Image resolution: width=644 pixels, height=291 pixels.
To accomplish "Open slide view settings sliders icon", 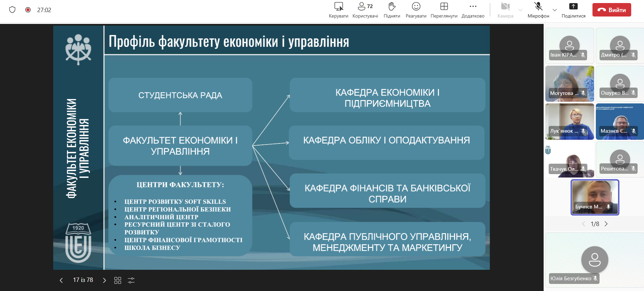I will 131,280.
